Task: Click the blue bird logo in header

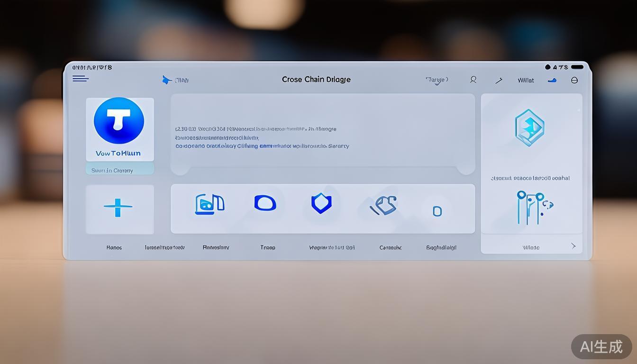Action: 166,80
